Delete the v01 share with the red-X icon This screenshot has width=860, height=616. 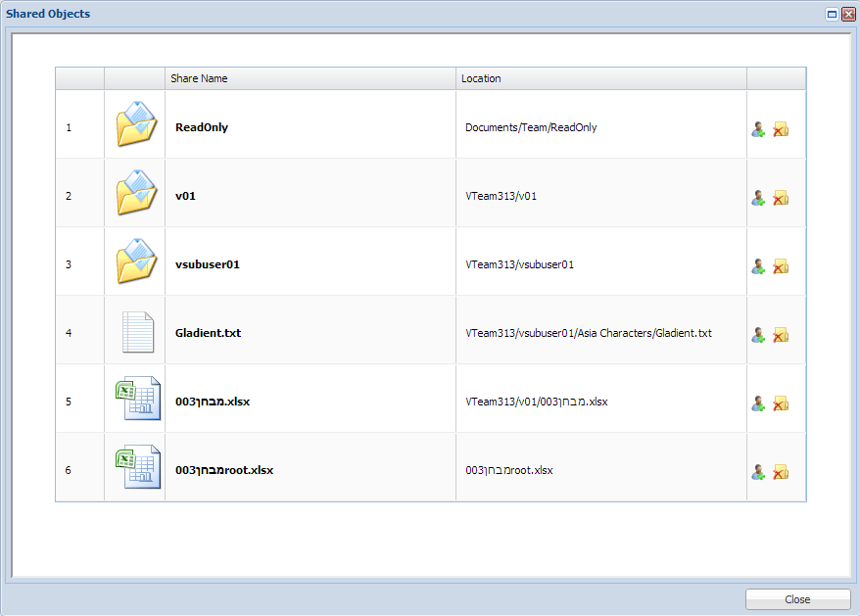[781, 198]
